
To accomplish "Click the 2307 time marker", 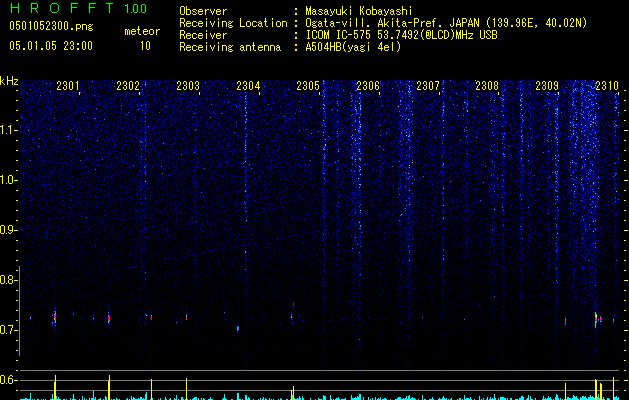I will (x=428, y=85).
